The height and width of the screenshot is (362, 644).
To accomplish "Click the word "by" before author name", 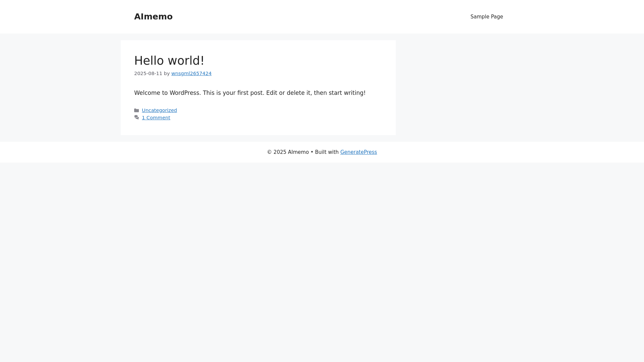I will 167,73.
